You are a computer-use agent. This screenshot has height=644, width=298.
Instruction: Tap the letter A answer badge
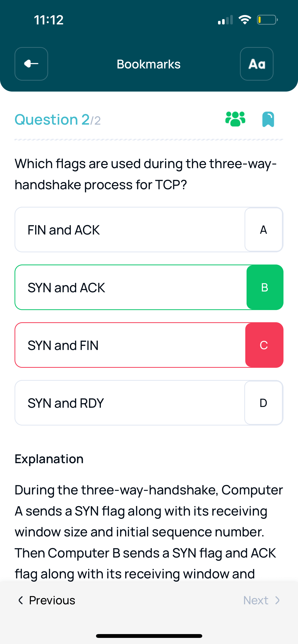point(264,230)
